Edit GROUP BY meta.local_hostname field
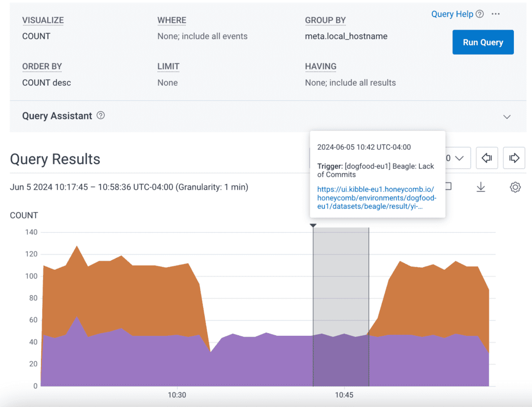Image resolution: width=532 pixels, height=407 pixels. pos(346,36)
